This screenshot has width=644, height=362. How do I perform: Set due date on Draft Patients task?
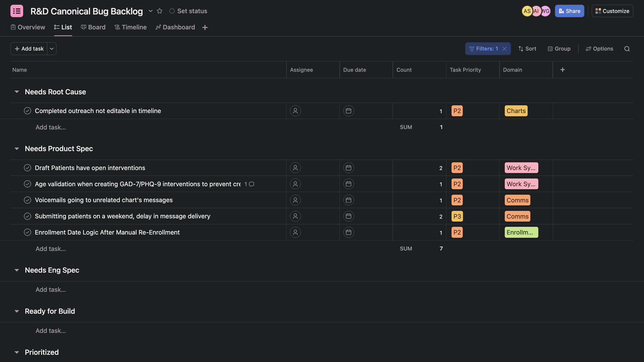(x=349, y=168)
